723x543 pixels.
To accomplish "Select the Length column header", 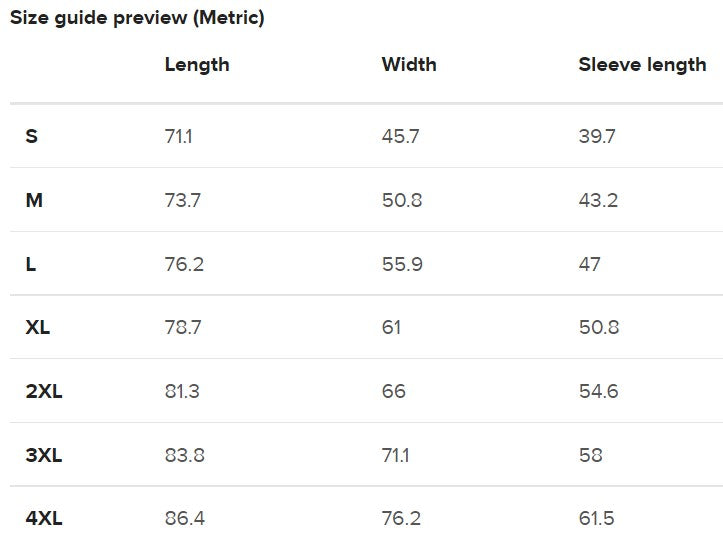I will [x=197, y=65].
